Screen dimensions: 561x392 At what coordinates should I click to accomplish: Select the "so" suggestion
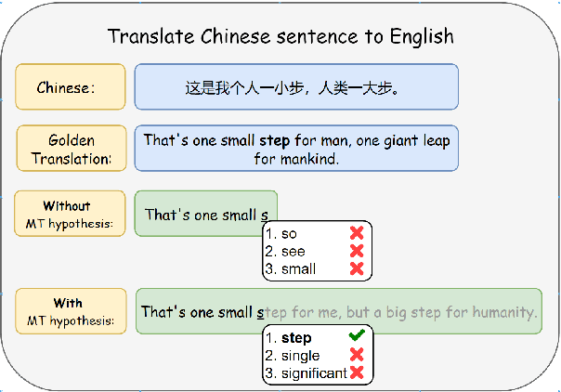pos(289,234)
